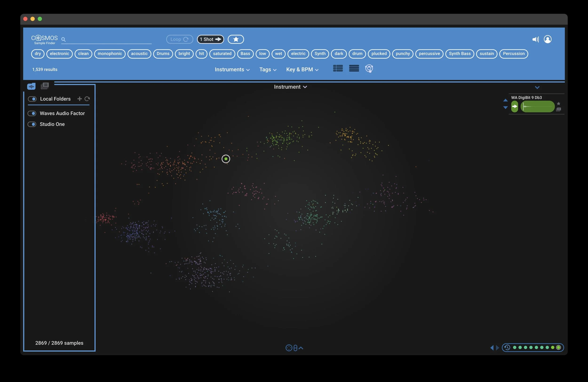Enable the Loop filter button
Viewport: 588px width, 382px height.
179,39
